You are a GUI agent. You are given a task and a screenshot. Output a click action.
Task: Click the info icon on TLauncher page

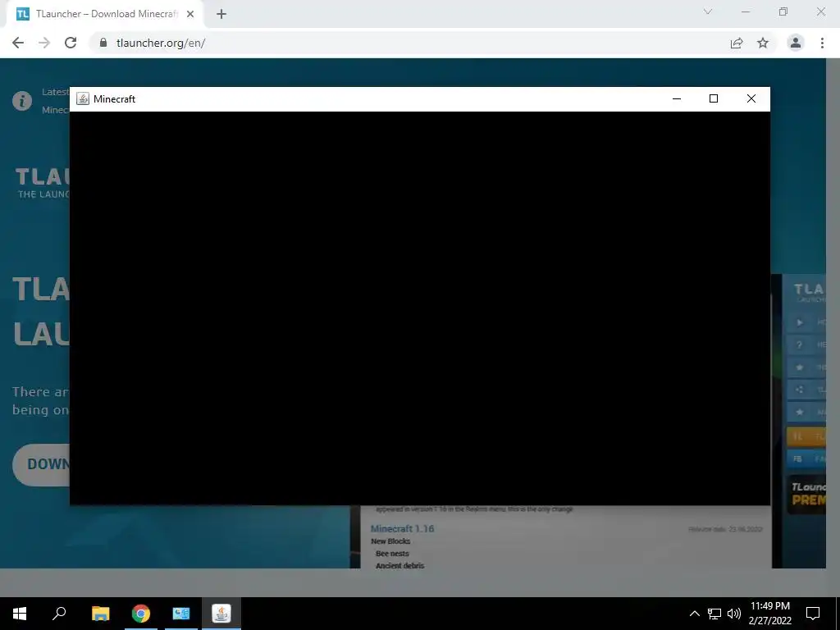(x=22, y=101)
